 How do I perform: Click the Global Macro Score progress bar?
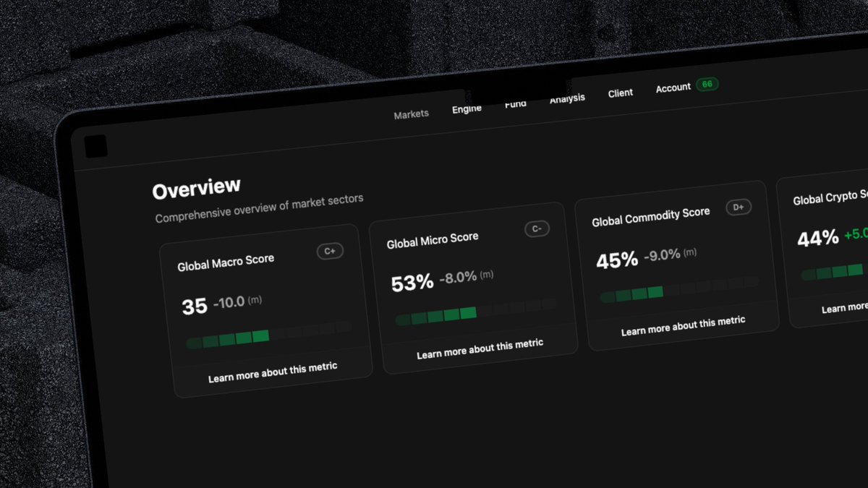269,335
